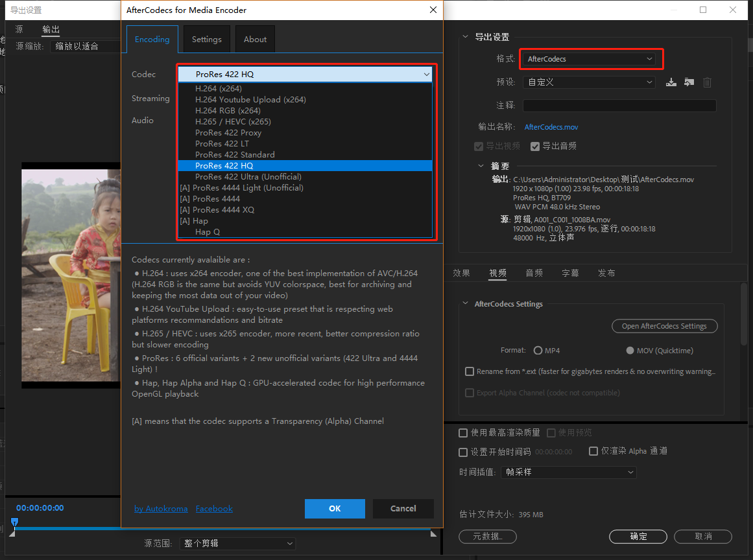The height and width of the screenshot is (560, 753).
Task: Collapse the 摘要 summary section
Action: [x=481, y=166]
